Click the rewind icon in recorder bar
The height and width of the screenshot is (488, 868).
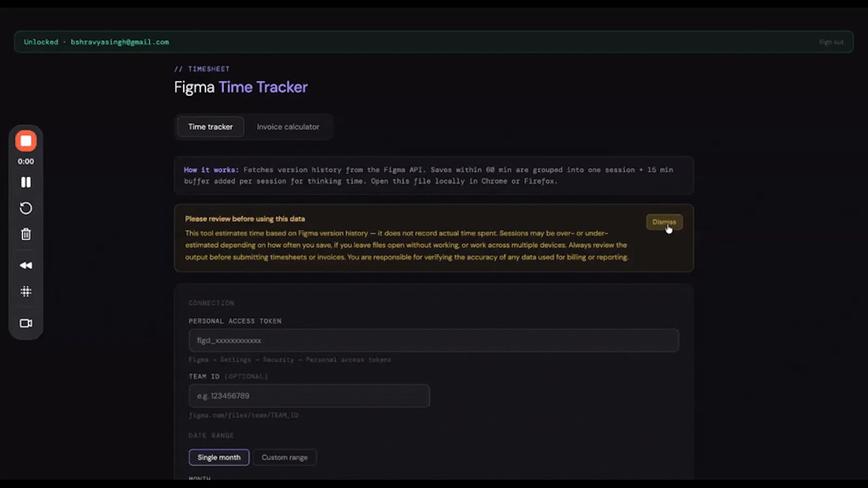click(25, 265)
